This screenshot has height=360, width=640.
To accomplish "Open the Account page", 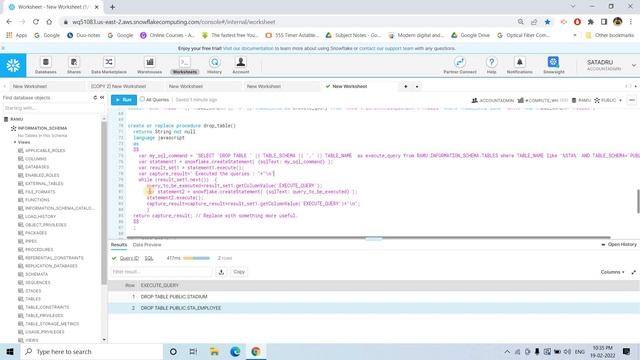I will (241, 65).
